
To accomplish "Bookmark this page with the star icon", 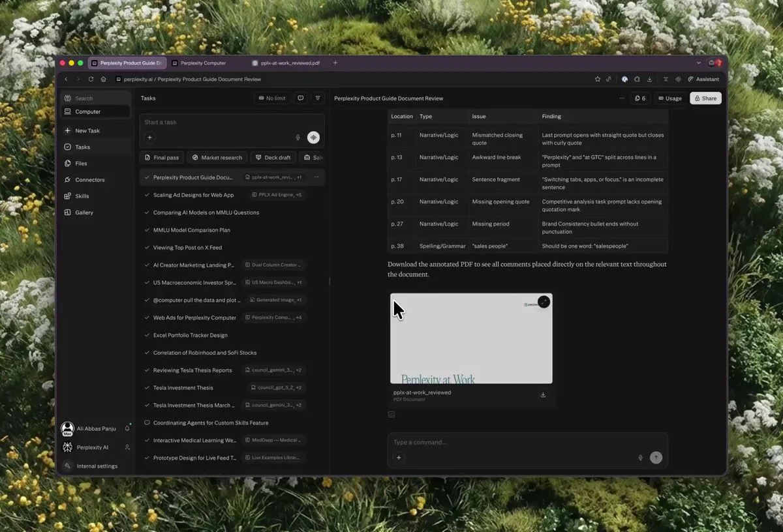I will tap(597, 80).
